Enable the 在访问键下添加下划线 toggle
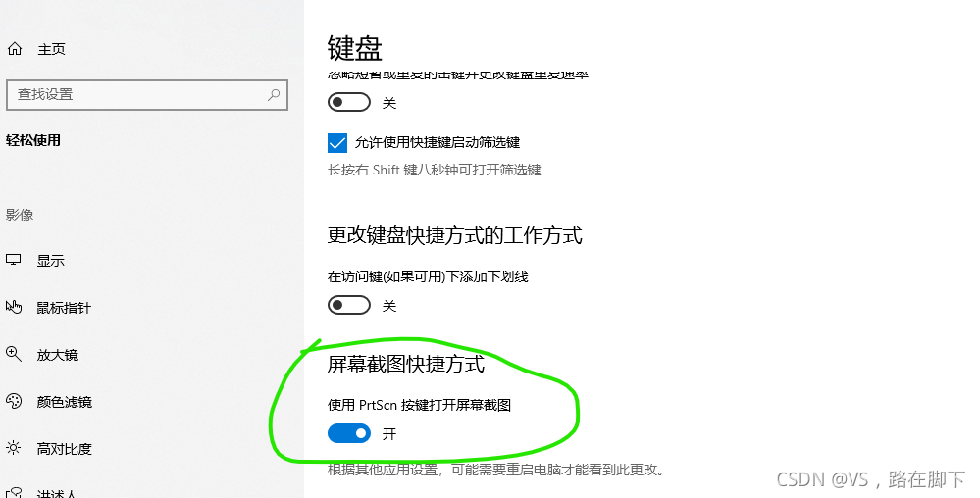 click(x=349, y=305)
